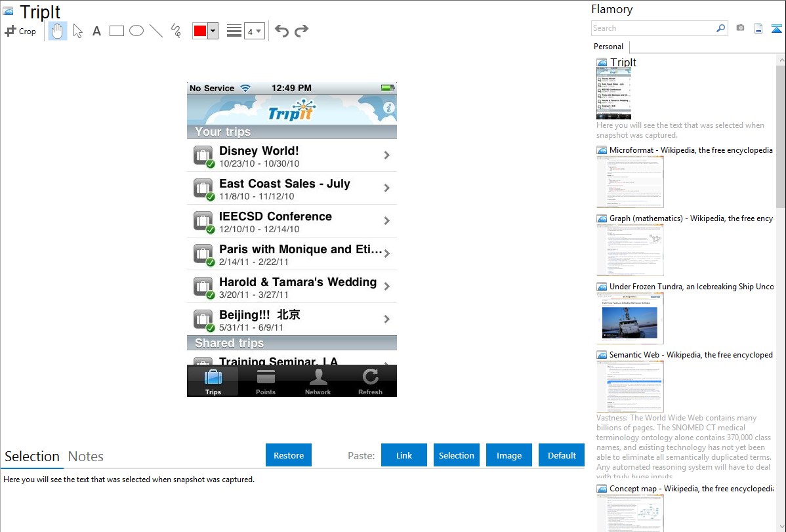Open the color picker dropdown arrow
Image resolution: width=786 pixels, height=532 pixels.
pyautogui.click(x=213, y=31)
